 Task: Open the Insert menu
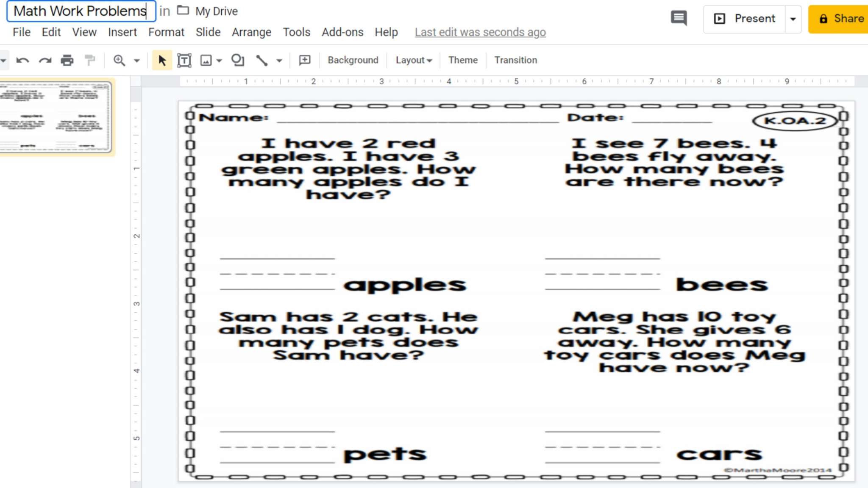coord(122,32)
